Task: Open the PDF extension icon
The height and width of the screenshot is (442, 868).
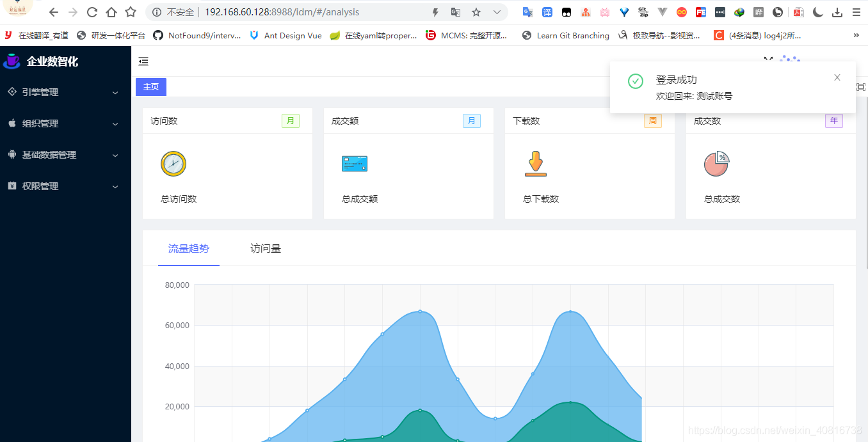Action: (798, 12)
